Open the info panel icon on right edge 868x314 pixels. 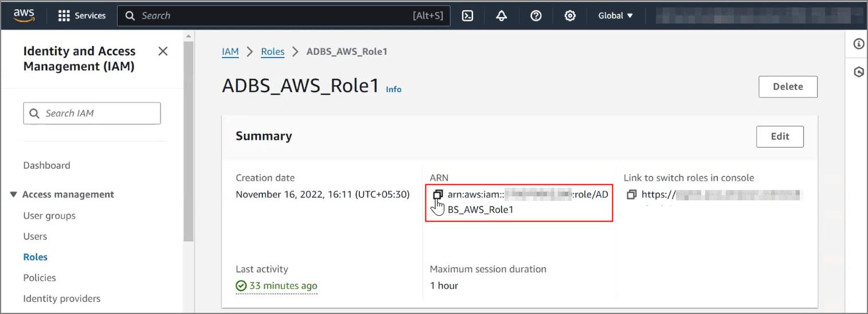858,44
